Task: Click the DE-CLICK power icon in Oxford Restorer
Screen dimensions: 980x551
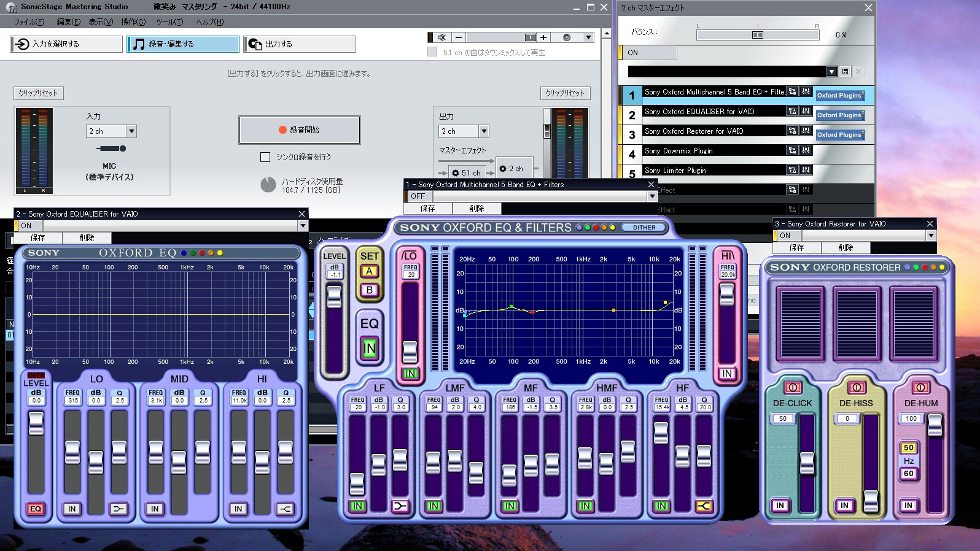Action: [793, 388]
